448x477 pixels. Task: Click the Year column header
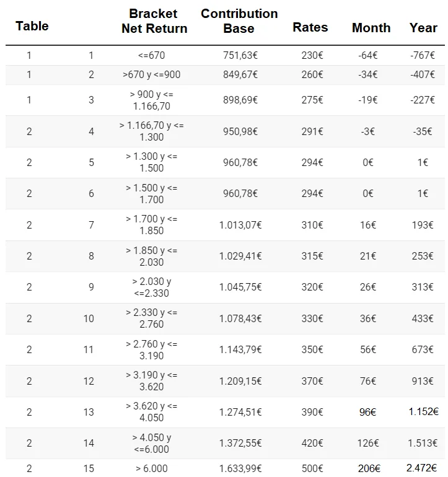[423, 28]
